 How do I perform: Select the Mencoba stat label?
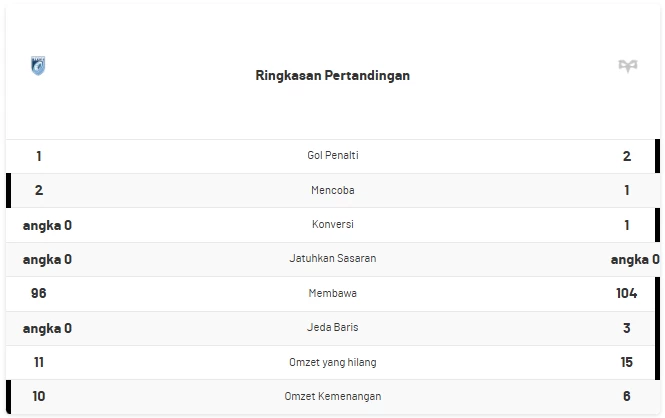pyautogui.click(x=332, y=190)
